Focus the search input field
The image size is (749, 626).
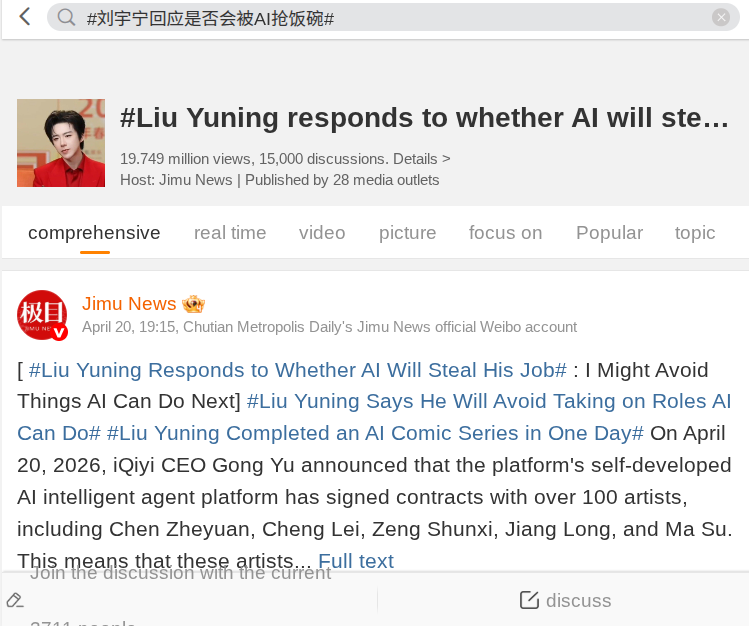tap(390, 18)
